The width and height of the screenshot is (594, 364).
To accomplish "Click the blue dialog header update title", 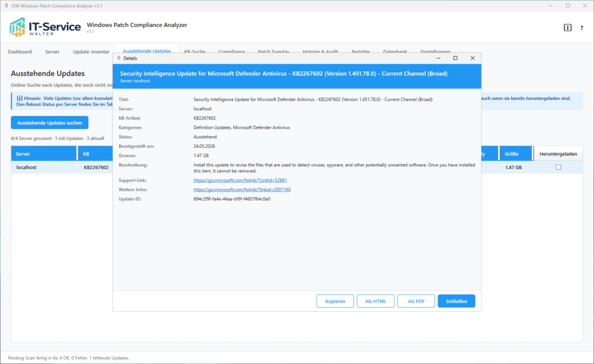I will coord(284,74).
